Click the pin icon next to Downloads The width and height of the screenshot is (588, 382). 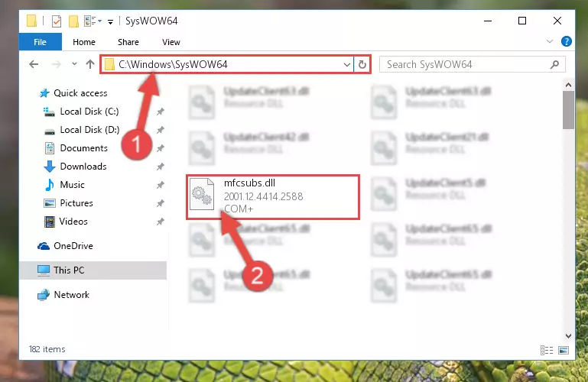tap(160, 167)
